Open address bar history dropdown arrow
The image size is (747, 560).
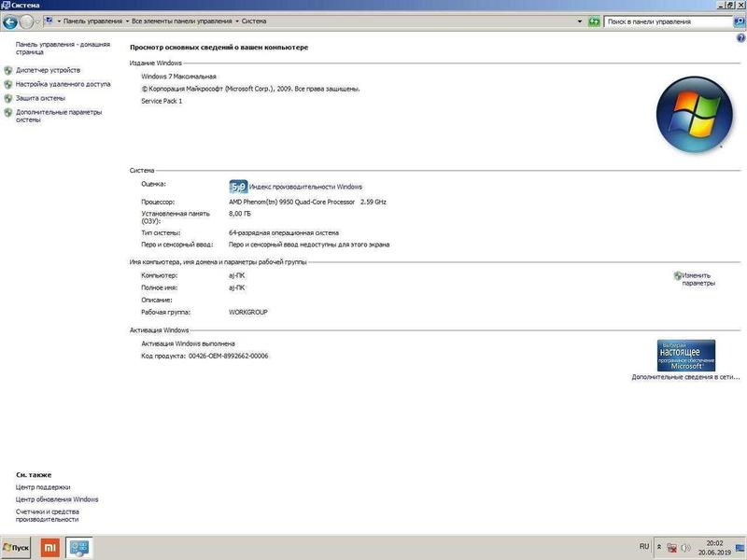[x=580, y=21]
